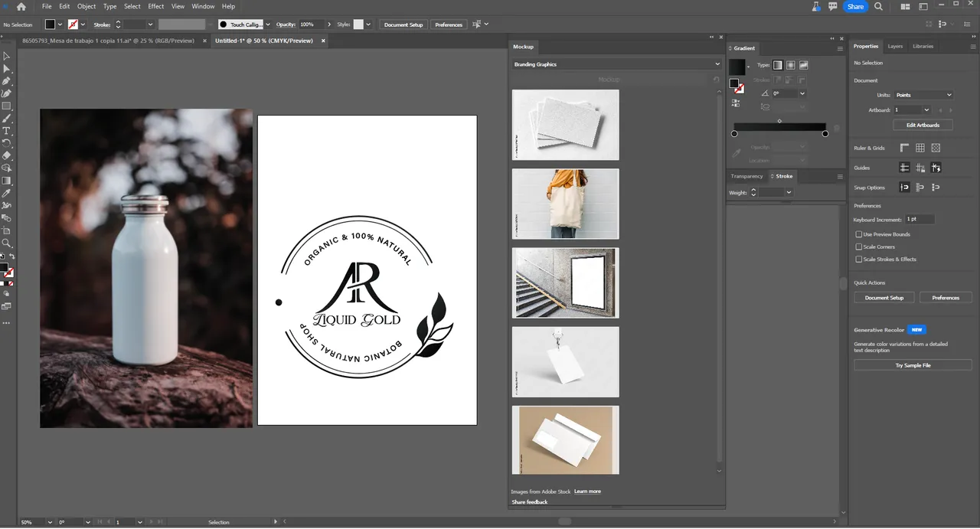Switch to the Layers tab
Viewport: 980px width, 529px height.
click(895, 46)
